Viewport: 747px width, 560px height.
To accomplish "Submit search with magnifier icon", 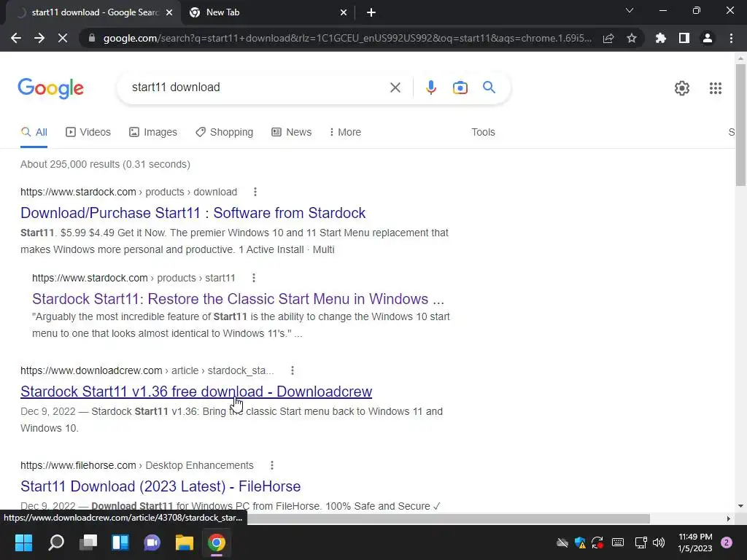I will tap(489, 87).
